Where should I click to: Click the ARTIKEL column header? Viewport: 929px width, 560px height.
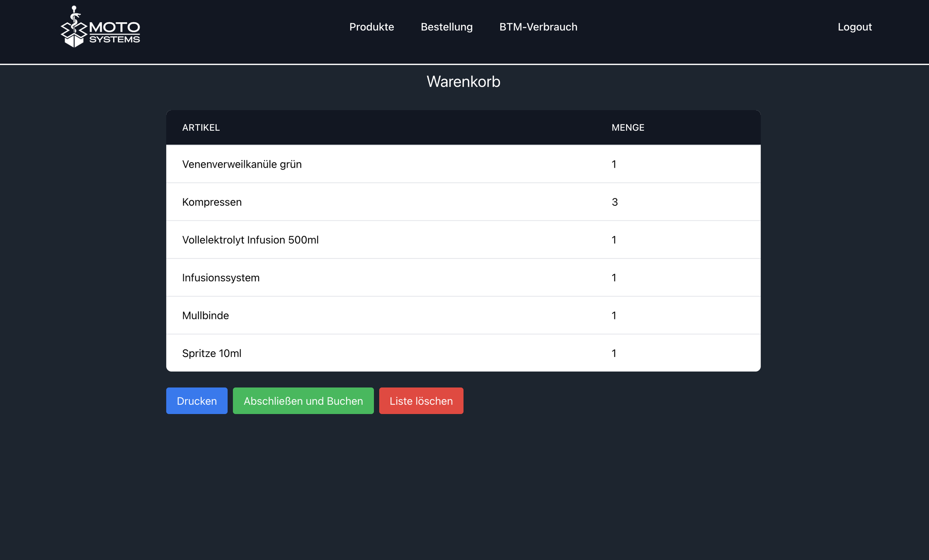point(201,128)
